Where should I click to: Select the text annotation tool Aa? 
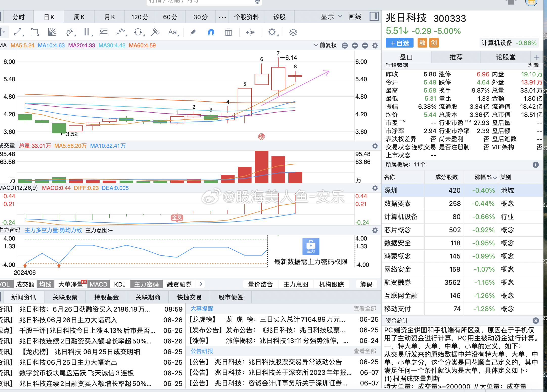173,32
